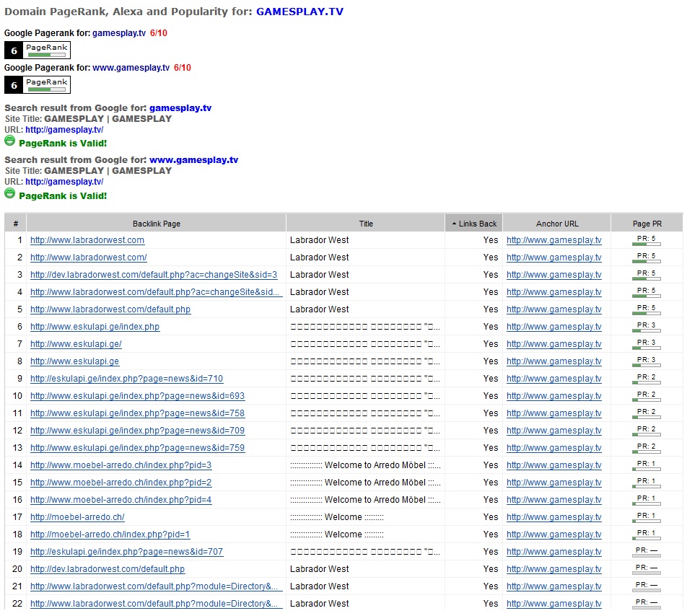Screen dimensions: 687x616
Task: Open anchor URL gamesplay.tv in row 17
Action: point(553,517)
